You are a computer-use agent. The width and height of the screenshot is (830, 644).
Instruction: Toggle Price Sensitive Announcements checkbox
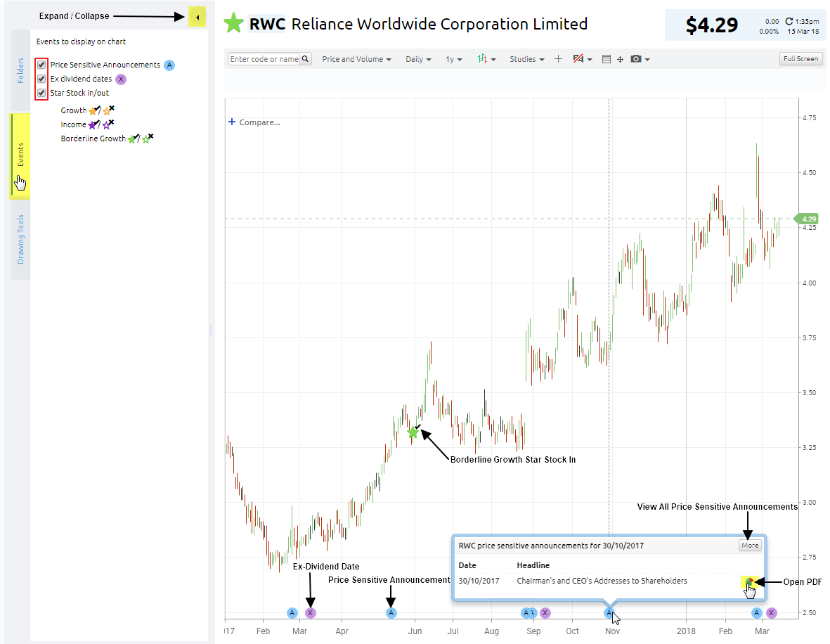41,65
